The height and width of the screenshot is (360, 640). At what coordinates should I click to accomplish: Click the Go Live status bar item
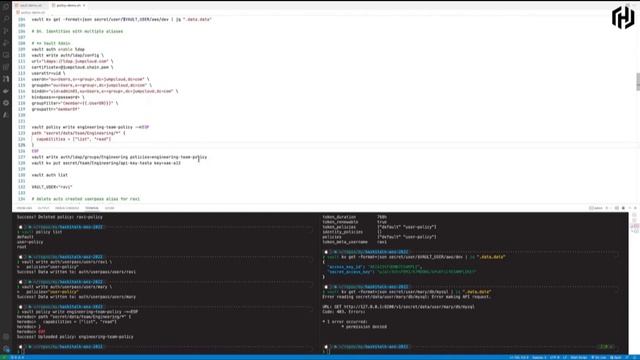(599, 358)
